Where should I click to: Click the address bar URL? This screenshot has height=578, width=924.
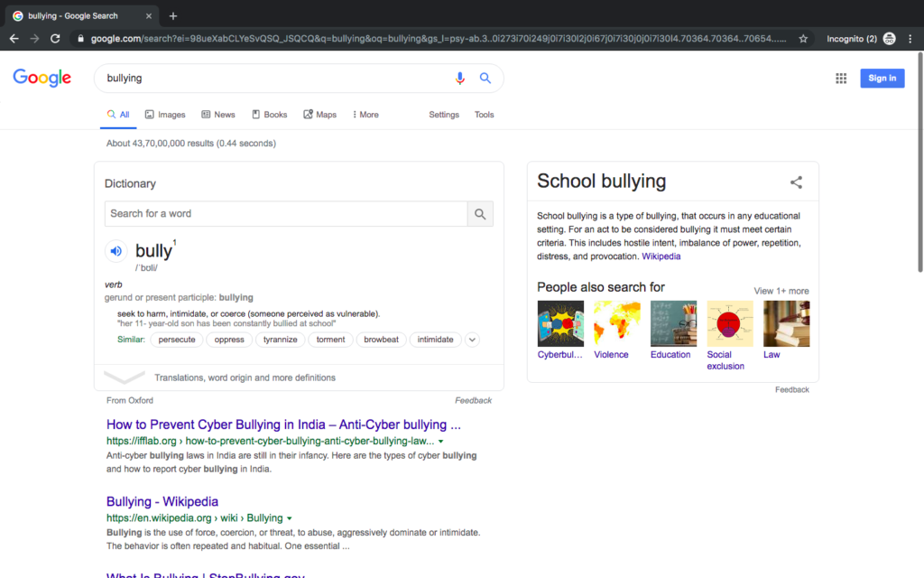(x=439, y=39)
